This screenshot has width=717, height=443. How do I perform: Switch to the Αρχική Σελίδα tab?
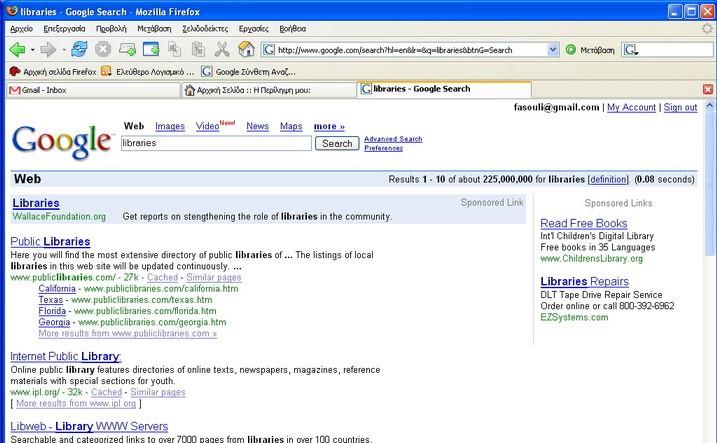pyautogui.click(x=269, y=90)
